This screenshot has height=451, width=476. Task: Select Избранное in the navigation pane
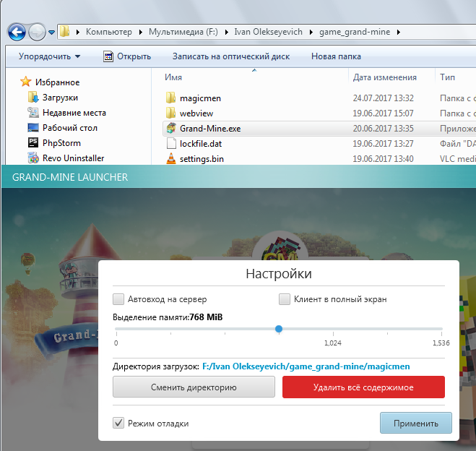pos(57,82)
